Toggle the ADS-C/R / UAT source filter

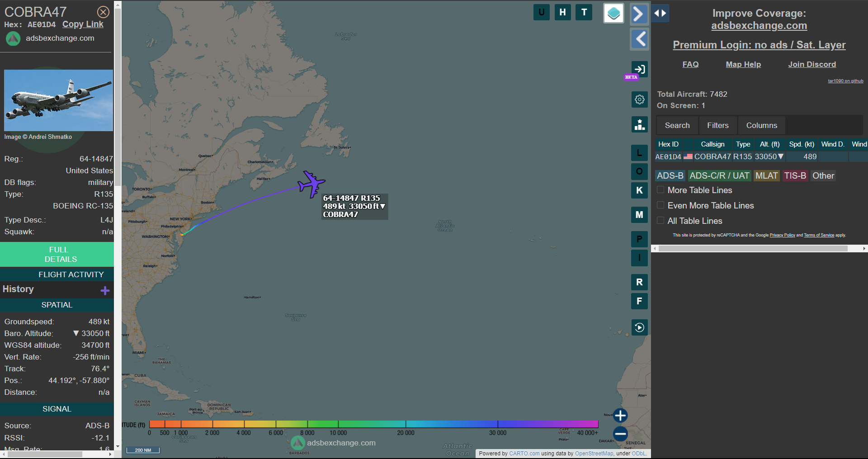719,175
